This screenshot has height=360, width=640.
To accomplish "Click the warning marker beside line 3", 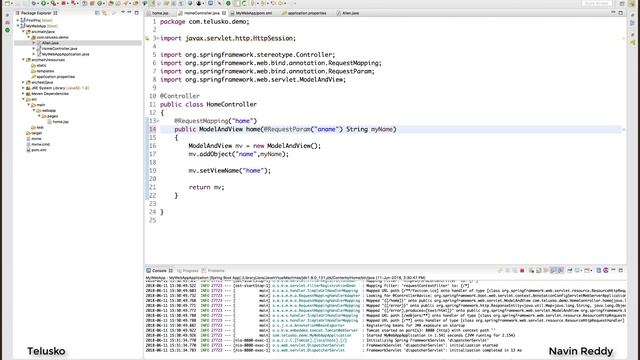I will tap(147, 38).
